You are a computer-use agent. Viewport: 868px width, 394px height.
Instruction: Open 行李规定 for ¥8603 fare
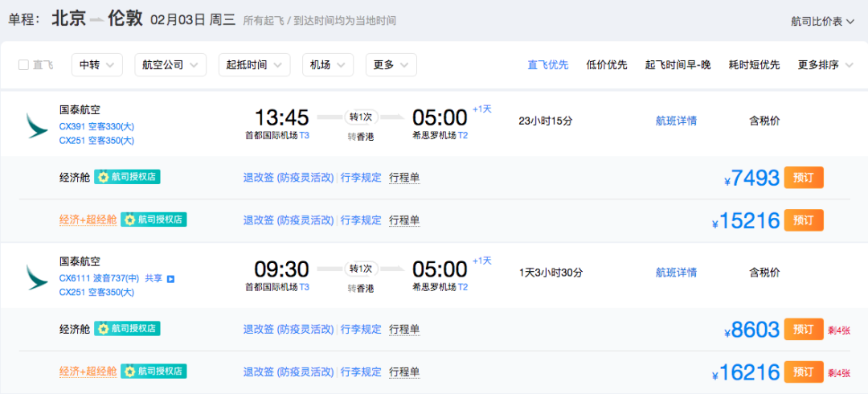click(361, 329)
